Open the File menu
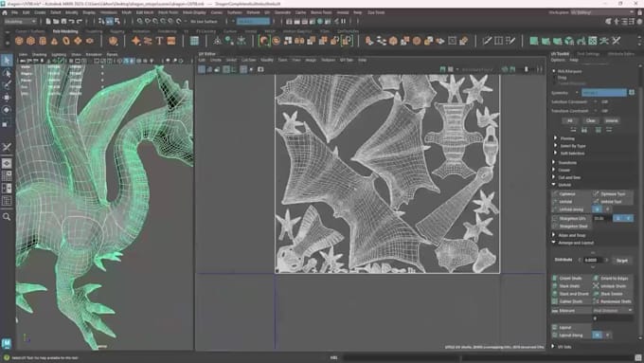The height and width of the screenshot is (363, 644). click(x=14, y=12)
